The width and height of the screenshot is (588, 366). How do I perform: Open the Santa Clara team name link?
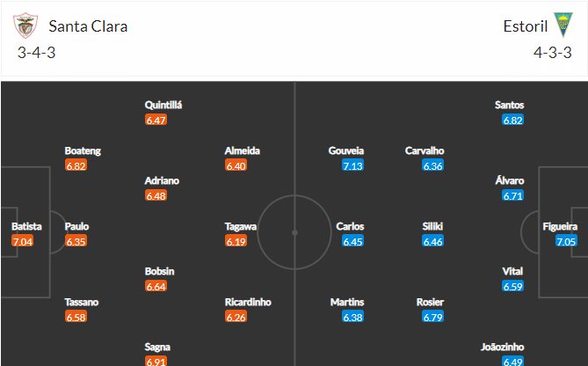coord(88,26)
